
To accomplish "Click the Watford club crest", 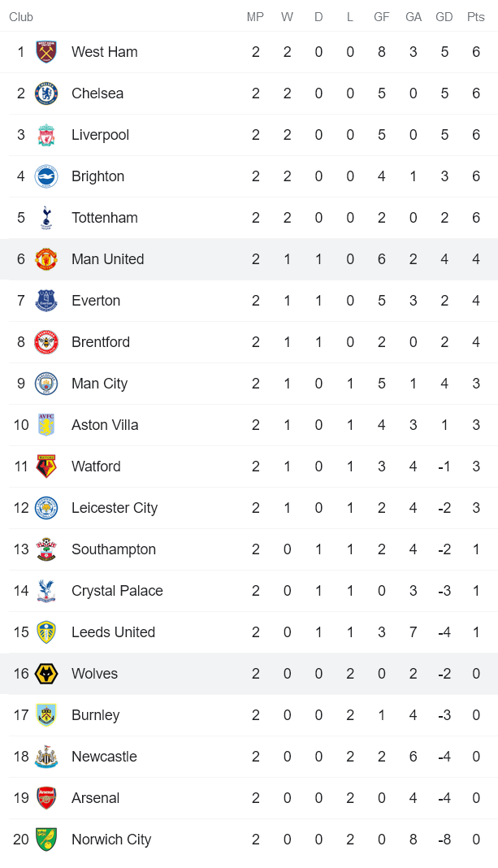I will pyautogui.click(x=46, y=467).
